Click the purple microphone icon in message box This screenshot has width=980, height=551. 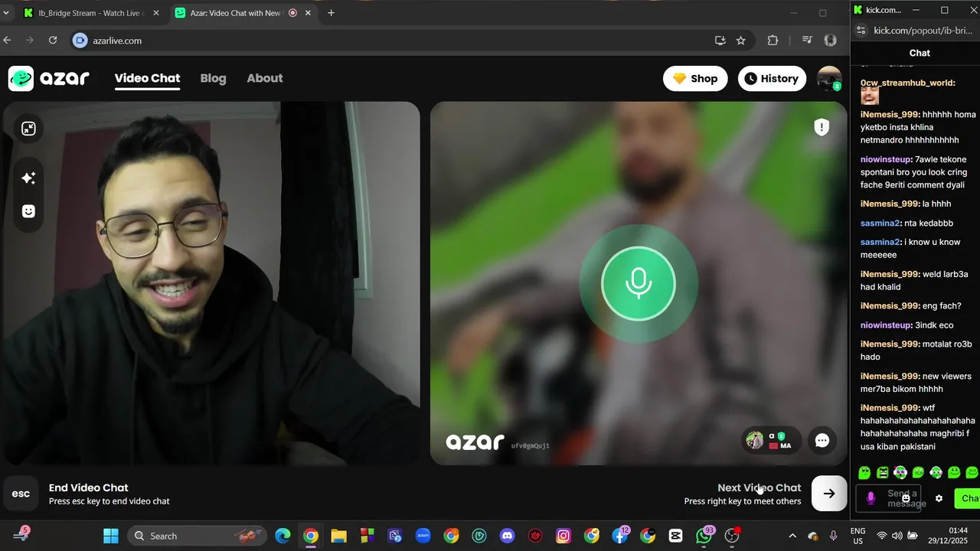(x=871, y=498)
